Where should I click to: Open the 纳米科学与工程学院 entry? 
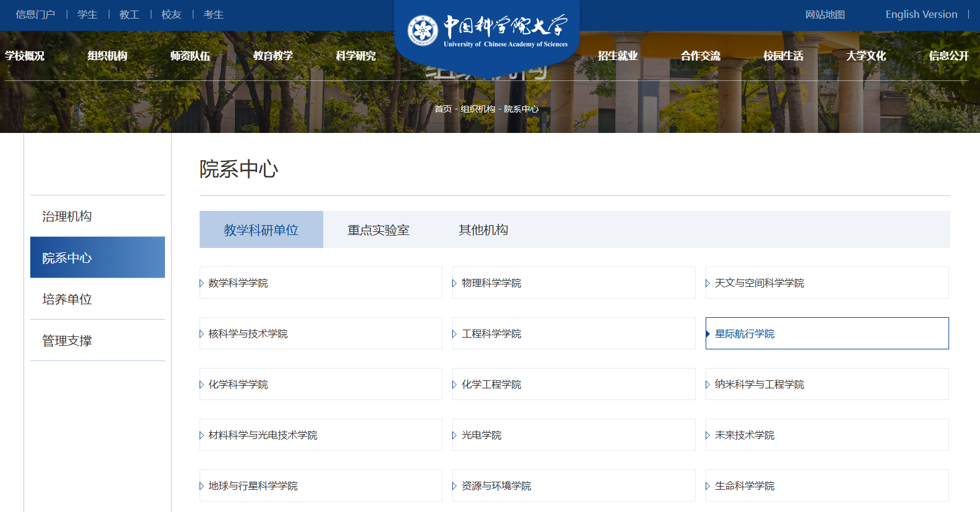click(759, 385)
